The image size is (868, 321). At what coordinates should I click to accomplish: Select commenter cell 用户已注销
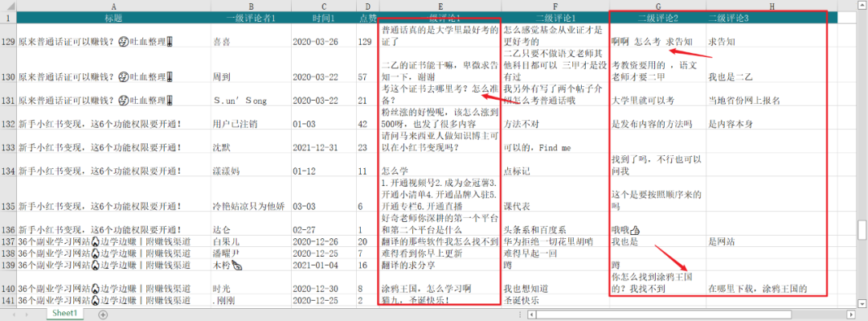coord(251,117)
